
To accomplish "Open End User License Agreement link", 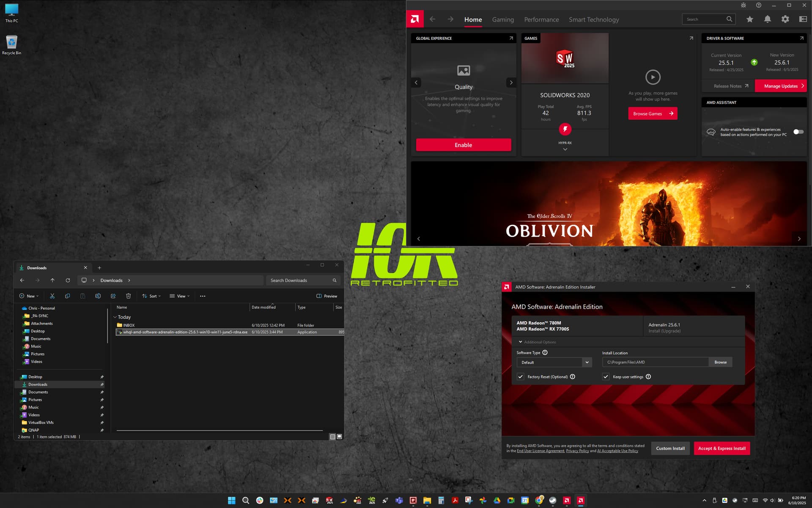I will (x=540, y=451).
